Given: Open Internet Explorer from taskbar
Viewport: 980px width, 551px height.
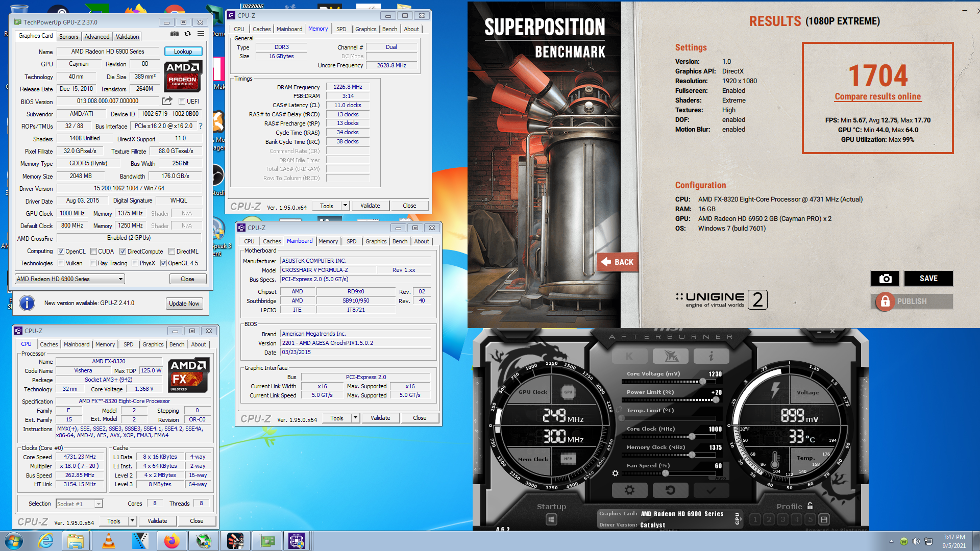Looking at the screenshot, I should pyautogui.click(x=46, y=541).
